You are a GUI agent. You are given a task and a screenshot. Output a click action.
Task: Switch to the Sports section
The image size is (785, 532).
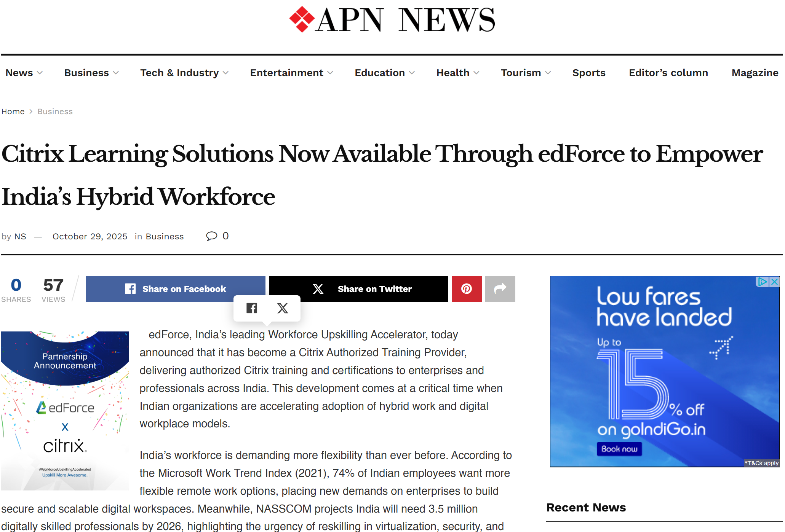(589, 73)
